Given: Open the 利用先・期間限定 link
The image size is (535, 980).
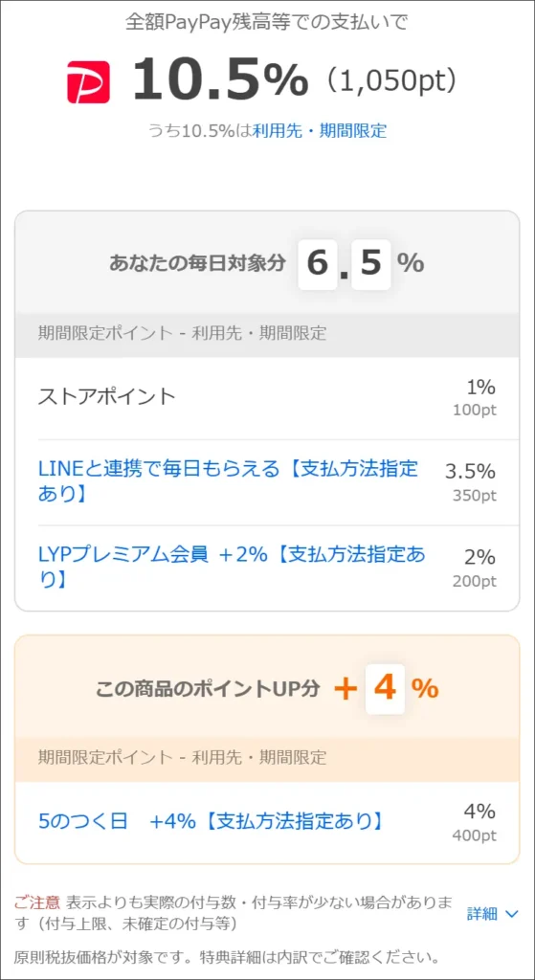Looking at the screenshot, I should 320,130.
